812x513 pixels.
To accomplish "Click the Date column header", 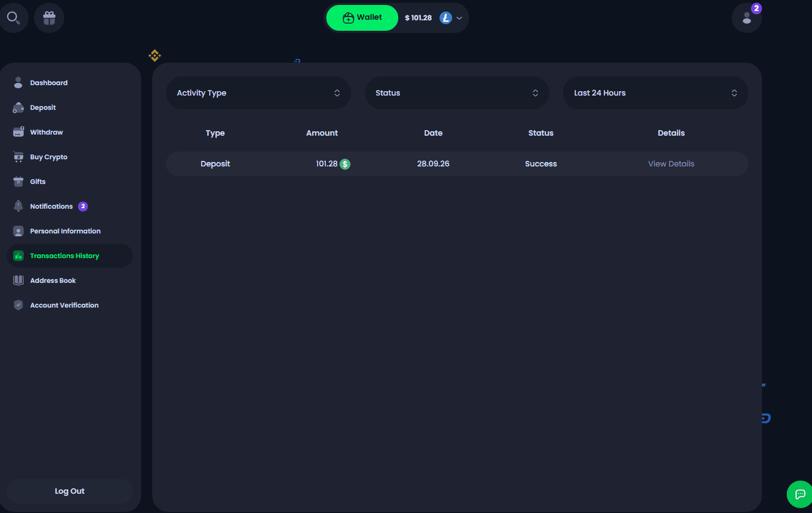I will 433,133.
